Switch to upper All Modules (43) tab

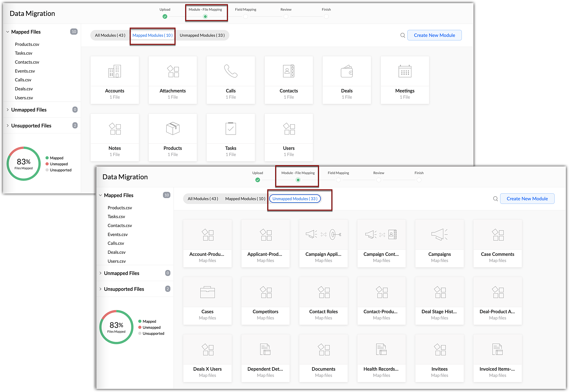tap(110, 35)
